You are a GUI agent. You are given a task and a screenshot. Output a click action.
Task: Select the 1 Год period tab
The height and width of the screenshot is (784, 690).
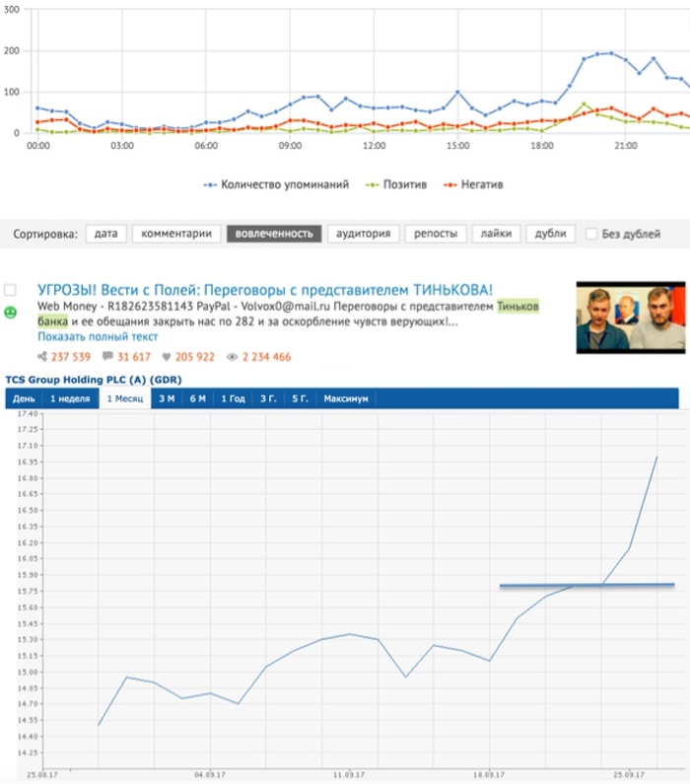pos(234,398)
